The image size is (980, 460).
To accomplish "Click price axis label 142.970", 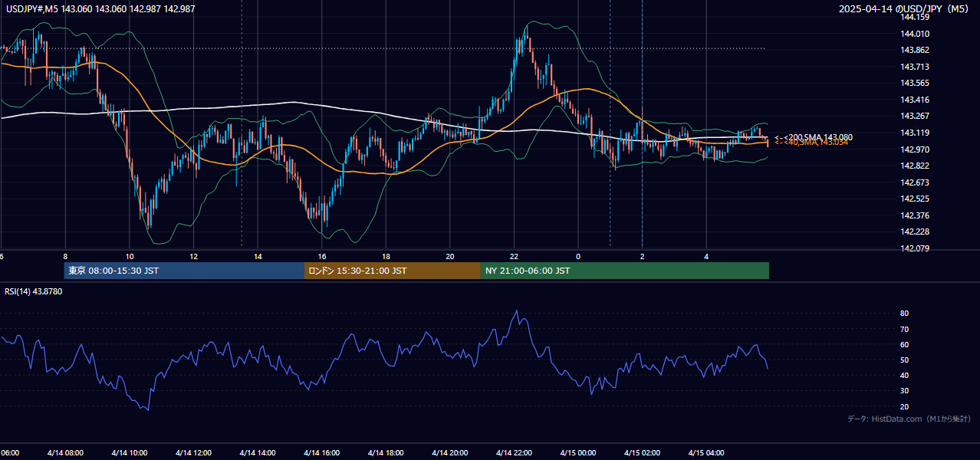I will click(916, 149).
